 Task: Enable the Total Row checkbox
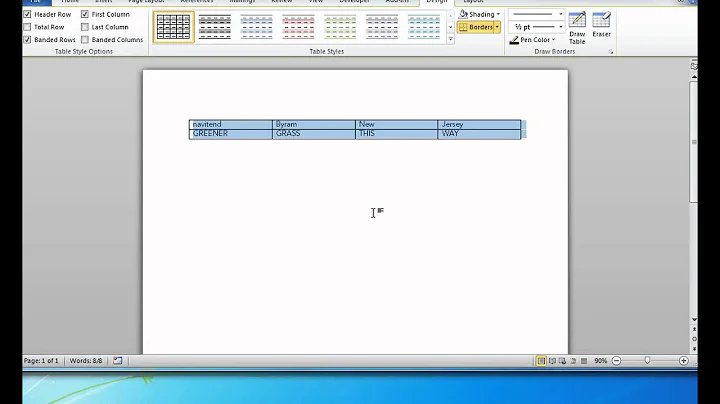28,27
